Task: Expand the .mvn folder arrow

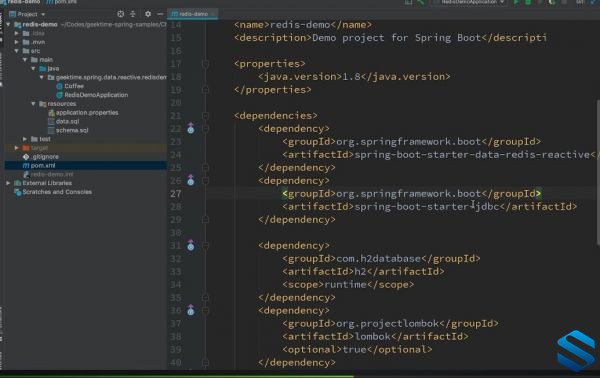Action: [17, 42]
